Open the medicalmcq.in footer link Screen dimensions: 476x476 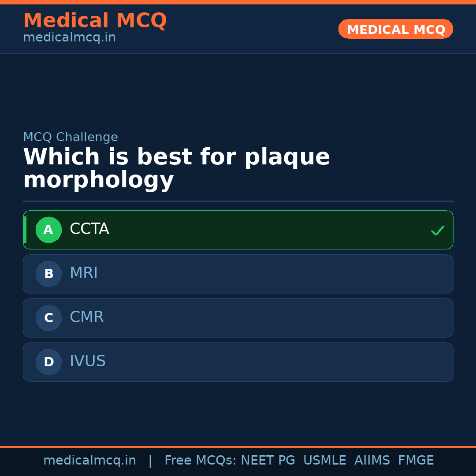click(90, 460)
